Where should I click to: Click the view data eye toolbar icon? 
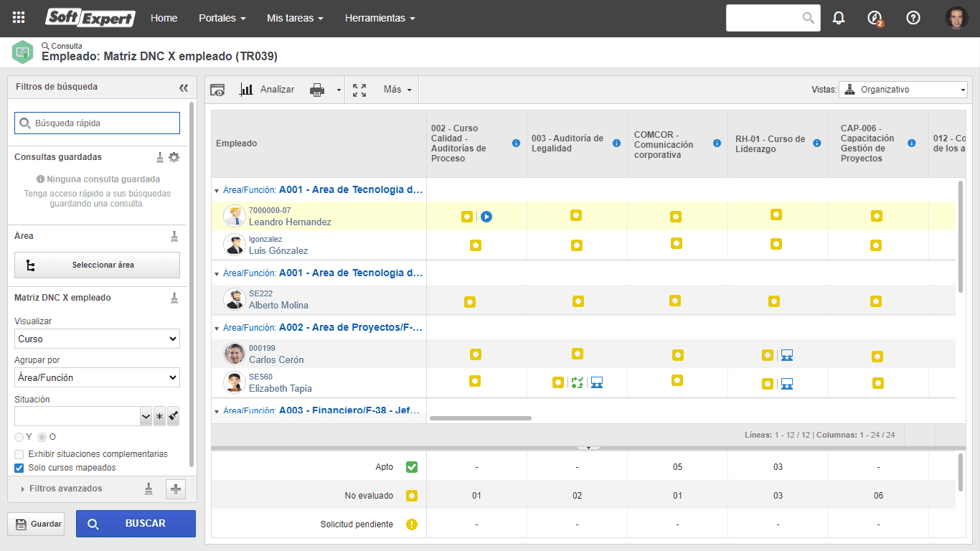click(217, 90)
